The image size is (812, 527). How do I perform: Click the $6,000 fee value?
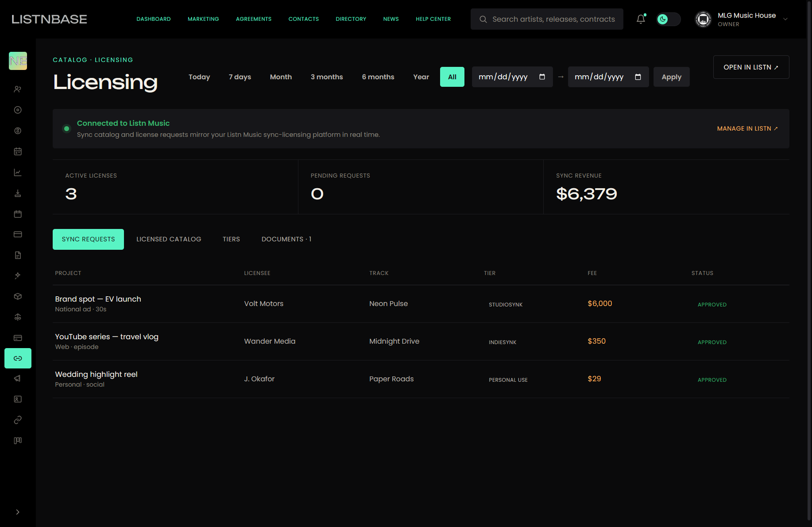600,304
